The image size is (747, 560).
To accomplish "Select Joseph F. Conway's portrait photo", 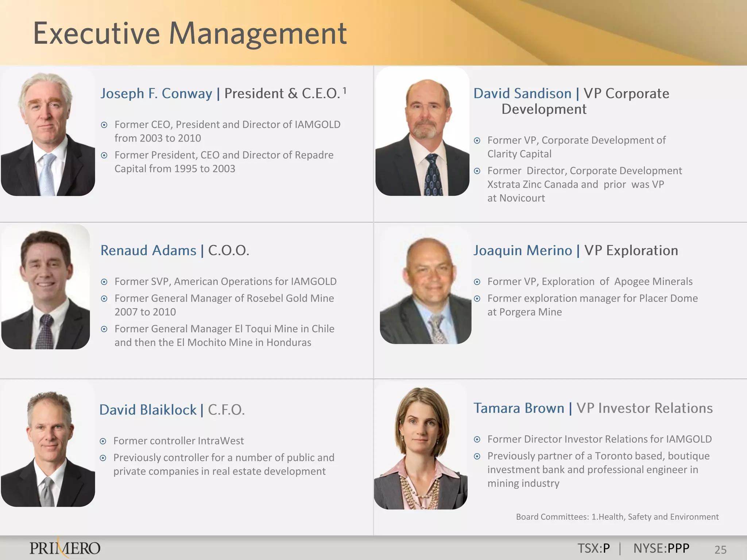I will pos(48,131).
